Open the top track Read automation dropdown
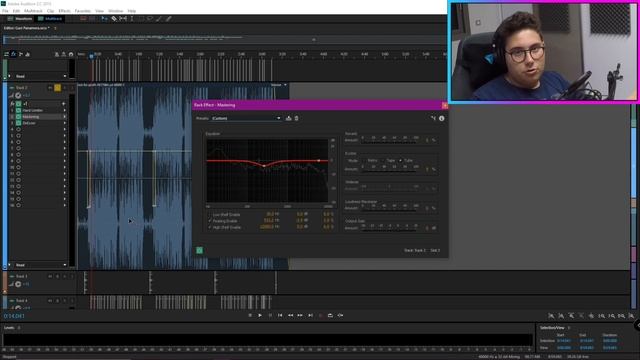Viewport: 640px width, 360px height. tap(40, 76)
